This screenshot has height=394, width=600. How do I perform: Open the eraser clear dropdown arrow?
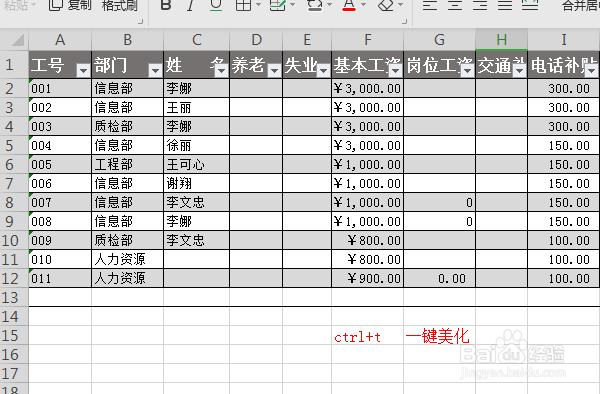coord(401,5)
